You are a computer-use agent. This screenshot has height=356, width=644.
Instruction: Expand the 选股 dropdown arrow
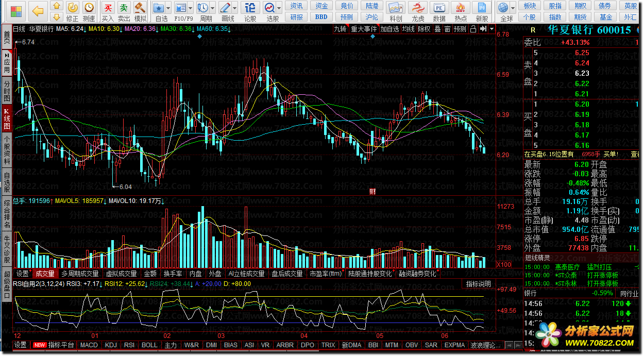pyautogui.click(x=279, y=8)
